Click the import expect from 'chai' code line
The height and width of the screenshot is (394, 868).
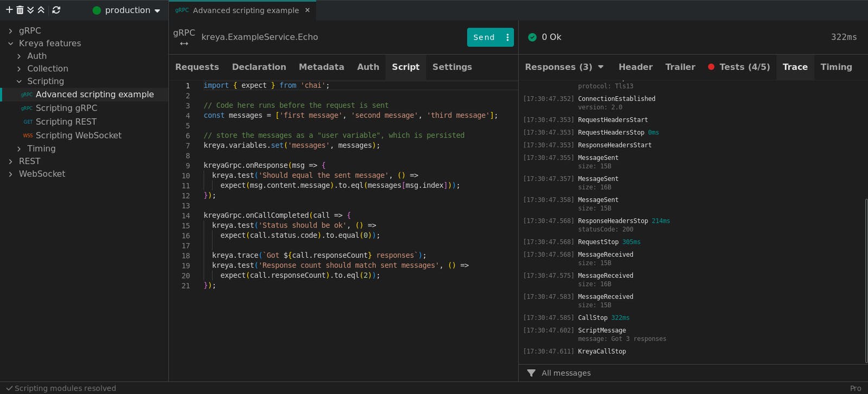[x=266, y=86]
